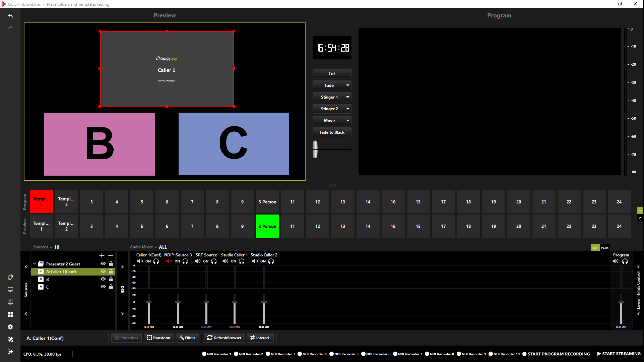Image resolution: width=644 pixels, height=362 pixels.
Task: Open the Fade transition dropdown arrow
Action: point(348,85)
